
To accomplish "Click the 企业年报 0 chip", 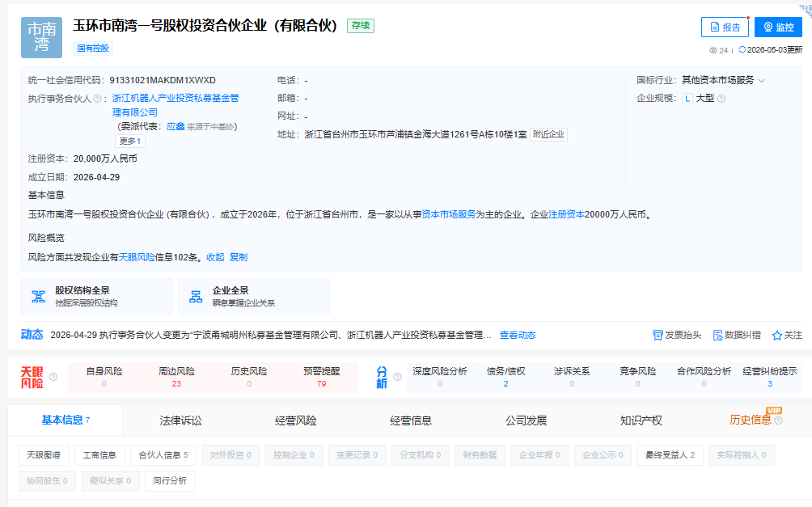I will pos(539,455).
